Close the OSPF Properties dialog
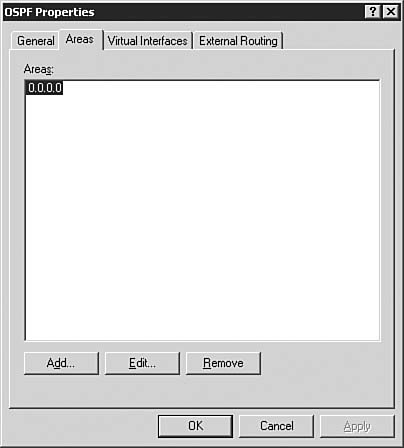 (391, 12)
